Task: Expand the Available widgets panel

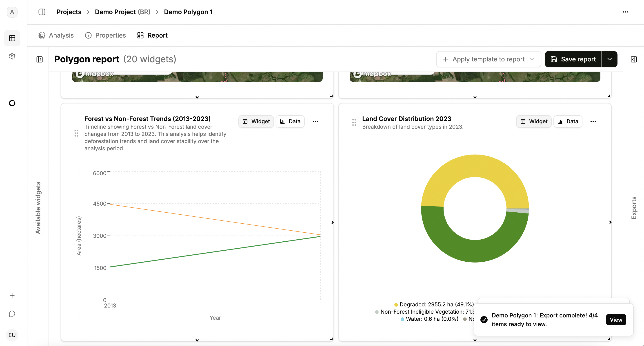Action: pos(40,59)
